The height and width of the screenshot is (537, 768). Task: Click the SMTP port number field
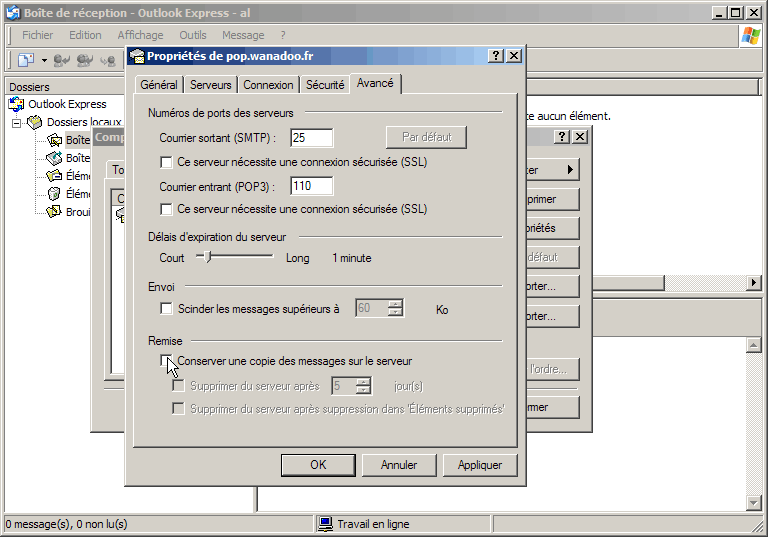click(x=311, y=138)
